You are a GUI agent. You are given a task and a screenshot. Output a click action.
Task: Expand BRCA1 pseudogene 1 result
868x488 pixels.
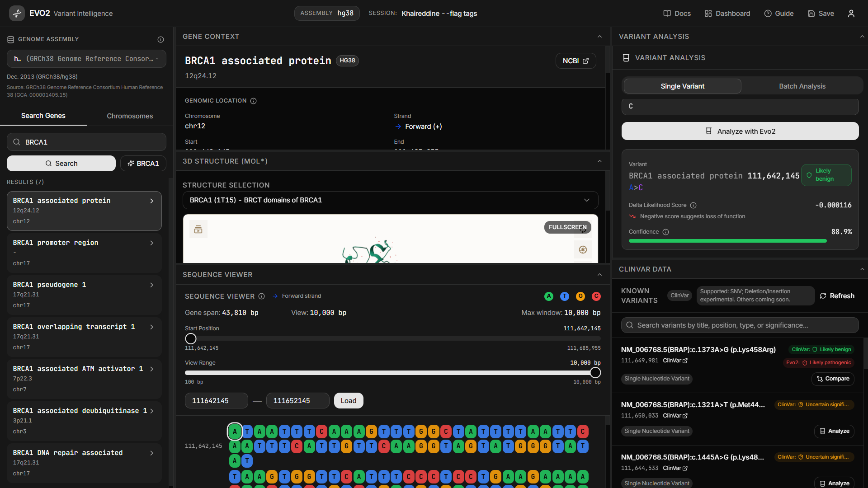point(151,285)
